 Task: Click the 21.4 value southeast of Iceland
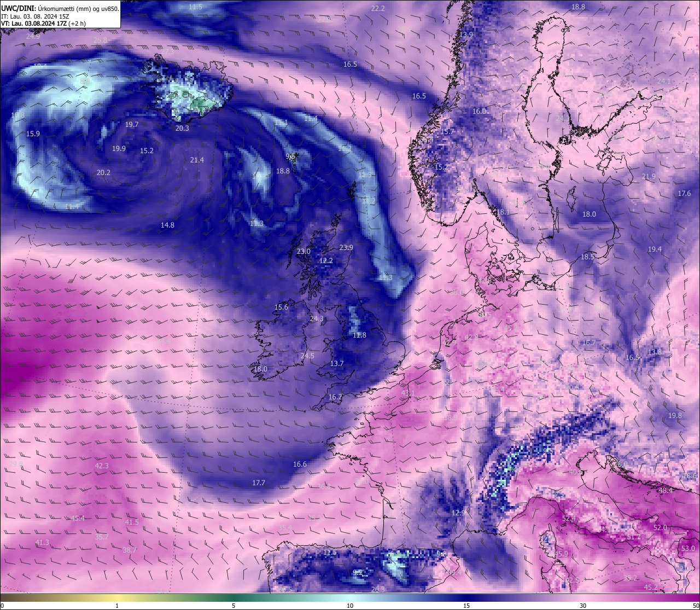[x=197, y=160]
